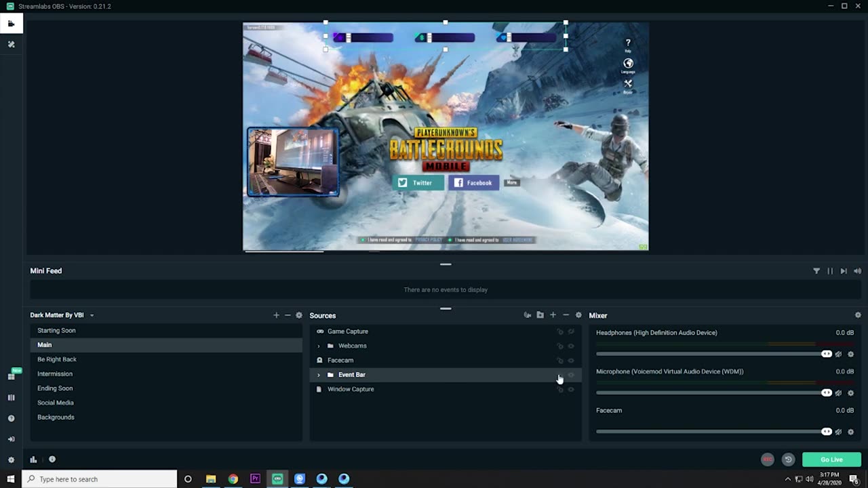Switch to the Be Right Back scene

[x=166, y=359]
